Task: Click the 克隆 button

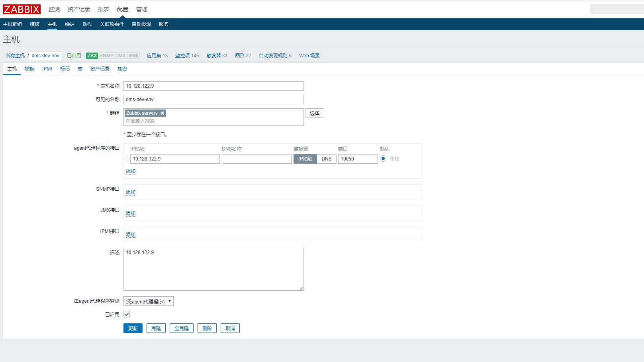Action: click(x=156, y=328)
